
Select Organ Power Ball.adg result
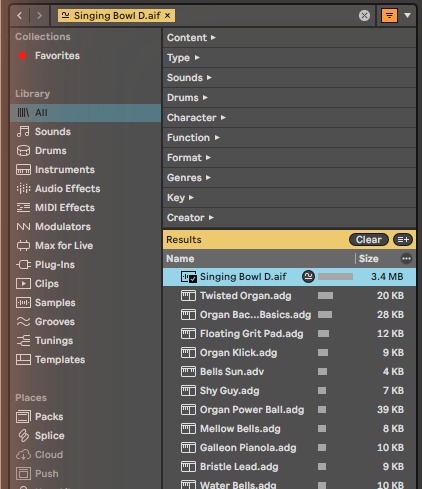click(289, 410)
